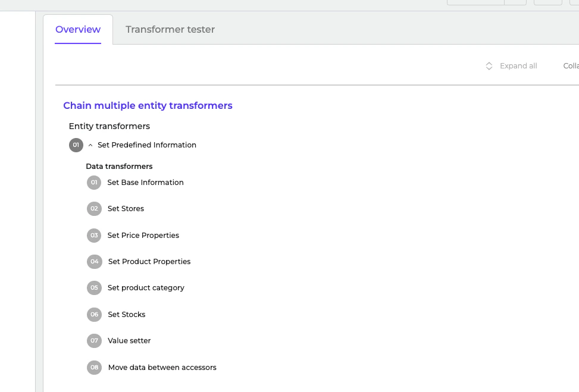Select Move data between accessors item
The width and height of the screenshot is (579, 392).
click(162, 368)
